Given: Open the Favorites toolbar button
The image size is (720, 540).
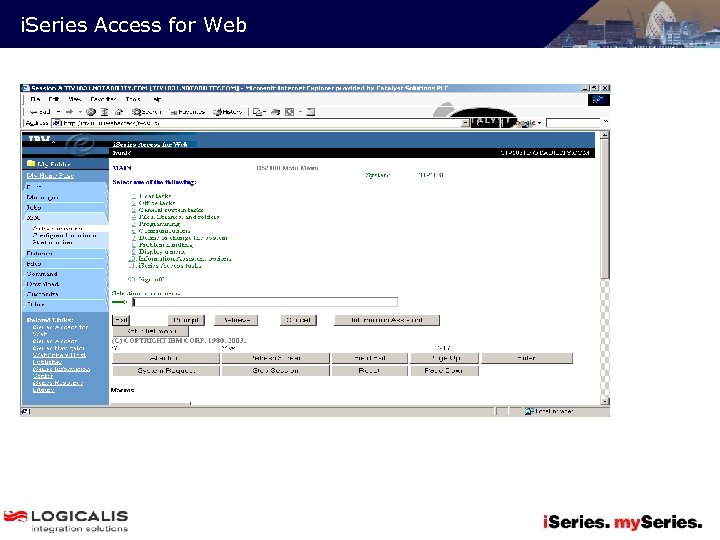Looking at the screenshot, I should [x=187, y=112].
